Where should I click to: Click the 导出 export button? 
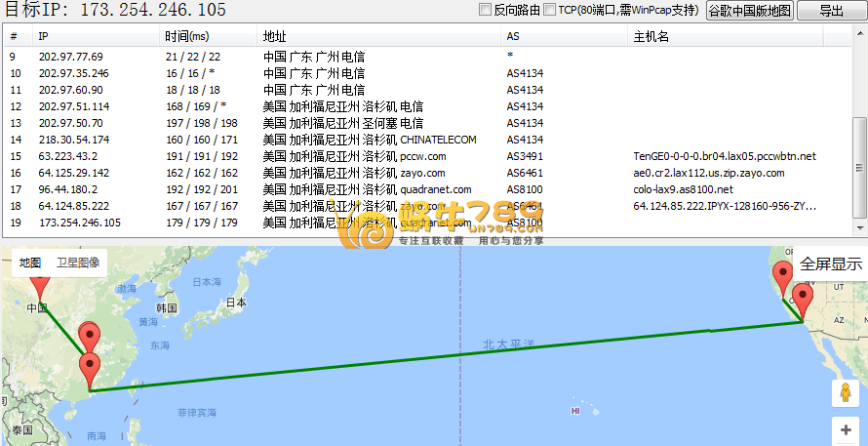coord(831,11)
